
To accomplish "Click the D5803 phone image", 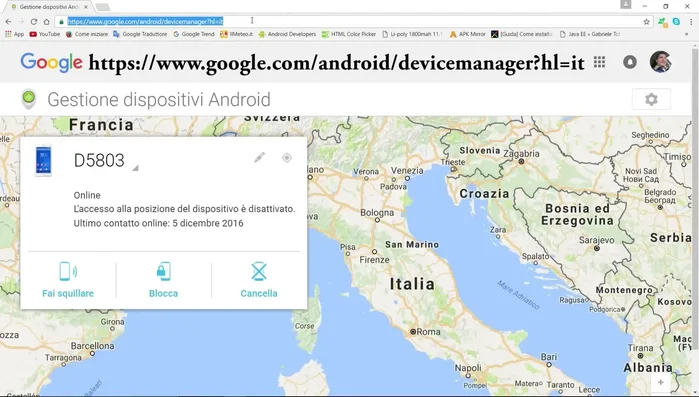I will tap(43, 160).
